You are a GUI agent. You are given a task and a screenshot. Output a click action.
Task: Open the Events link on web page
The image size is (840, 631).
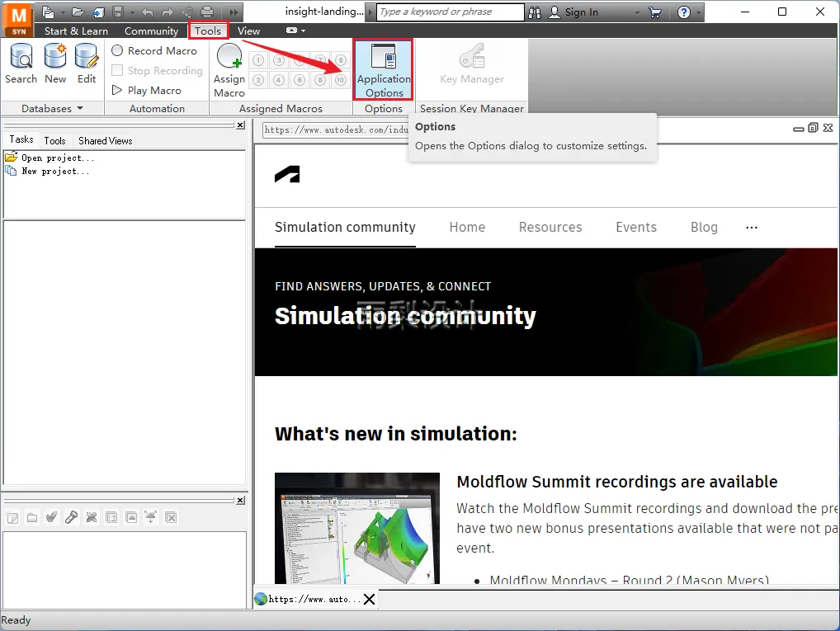pyautogui.click(x=636, y=227)
